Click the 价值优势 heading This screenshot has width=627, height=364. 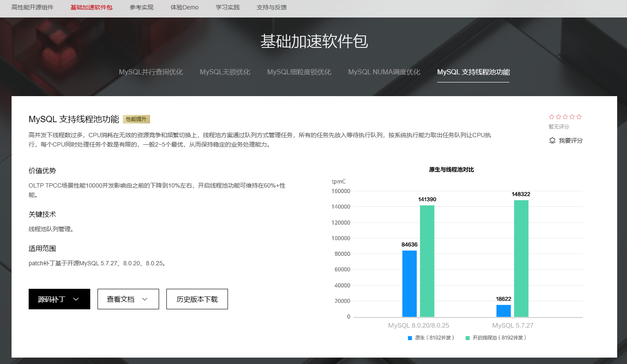tap(42, 170)
